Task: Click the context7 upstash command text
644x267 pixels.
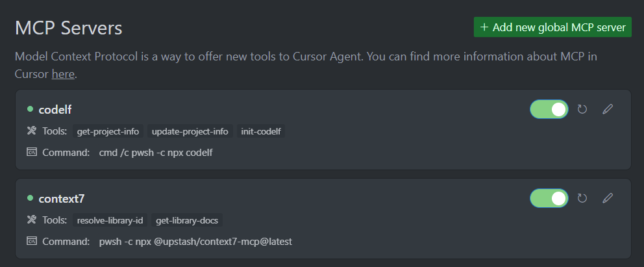Action: point(195,242)
